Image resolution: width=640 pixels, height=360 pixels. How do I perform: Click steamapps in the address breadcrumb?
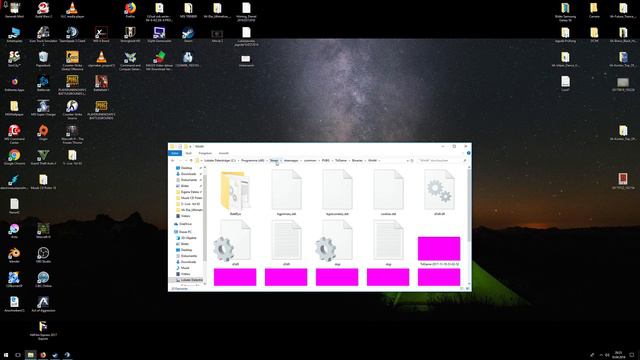tap(291, 160)
